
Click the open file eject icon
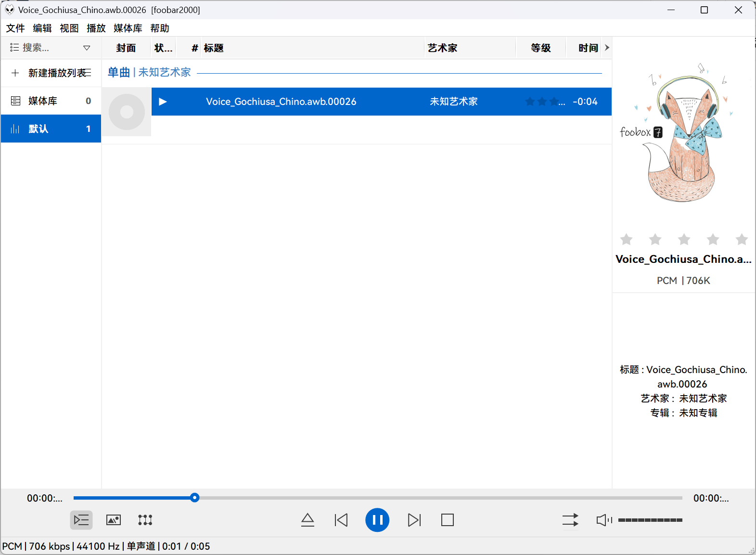point(308,520)
